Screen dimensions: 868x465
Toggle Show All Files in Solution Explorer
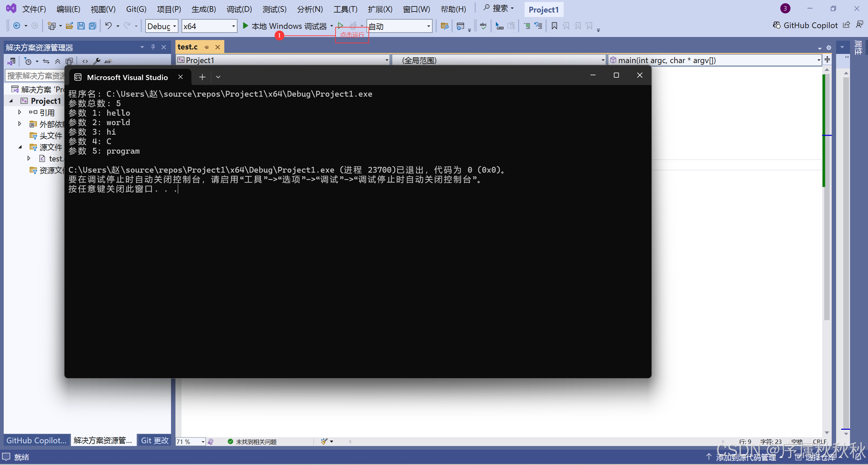click(69, 61)
